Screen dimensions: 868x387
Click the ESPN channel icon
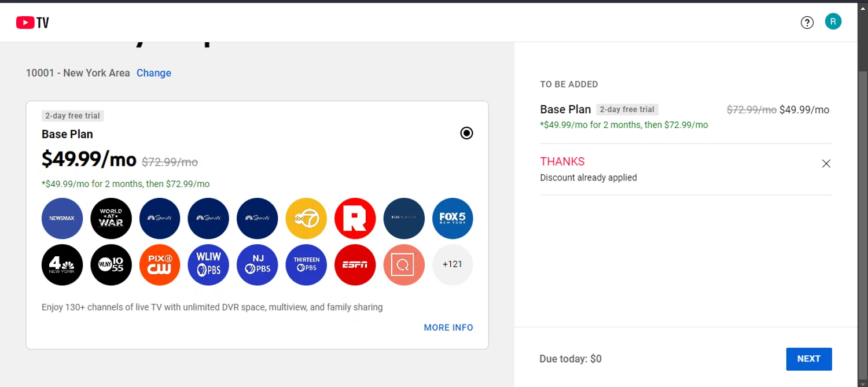[x=355, y=265]
